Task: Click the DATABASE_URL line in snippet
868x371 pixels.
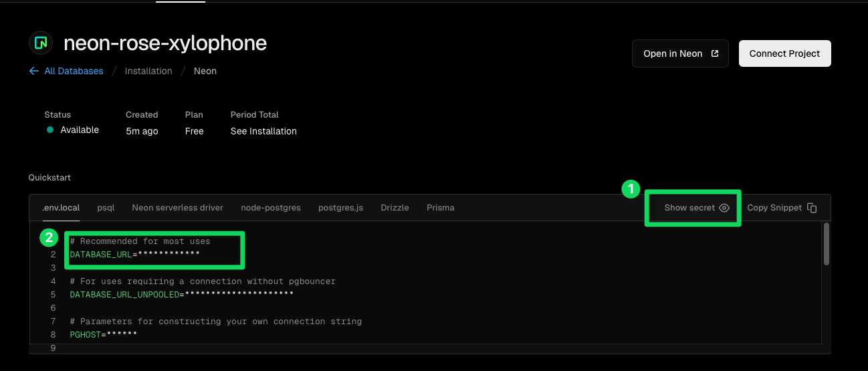Action: (x=135, y=255)
